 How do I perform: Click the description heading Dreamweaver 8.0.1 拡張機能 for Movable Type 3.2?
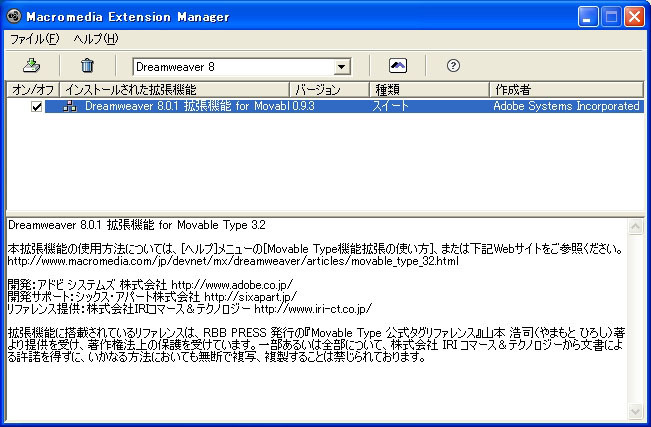click(137, 225)
